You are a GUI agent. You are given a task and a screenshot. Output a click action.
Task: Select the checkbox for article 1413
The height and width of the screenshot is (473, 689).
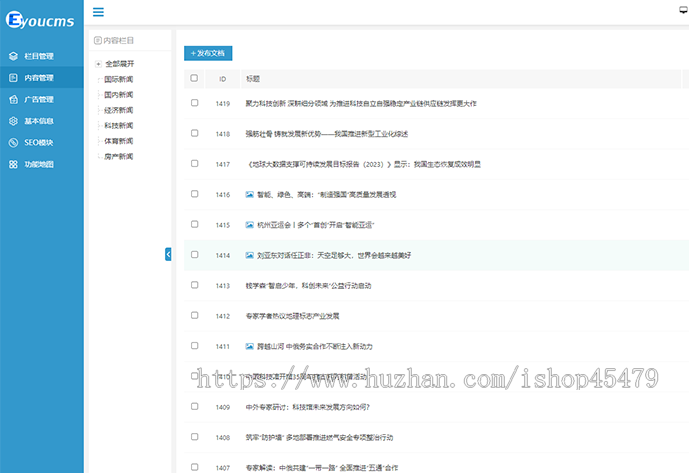coord(195,284)
